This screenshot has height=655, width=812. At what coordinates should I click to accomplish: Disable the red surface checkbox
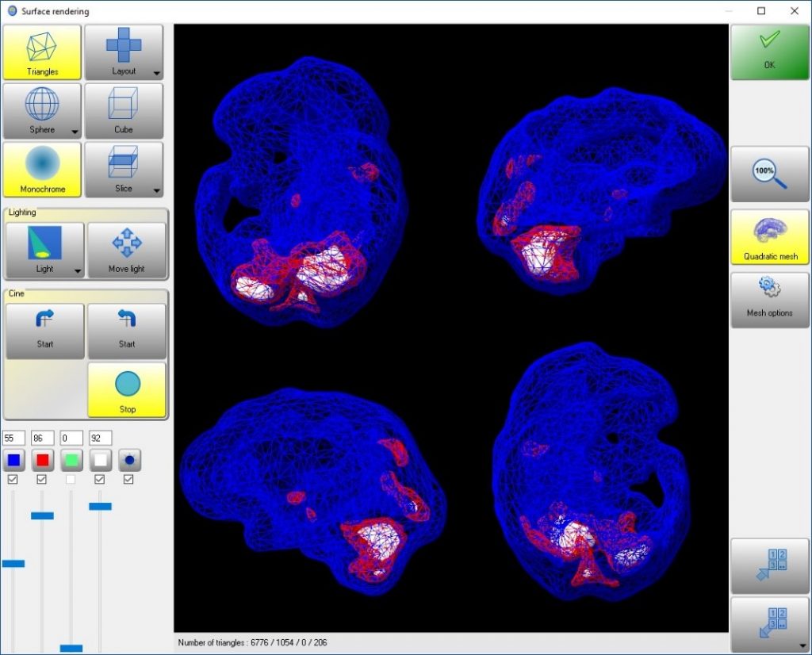tap(42, 479)
